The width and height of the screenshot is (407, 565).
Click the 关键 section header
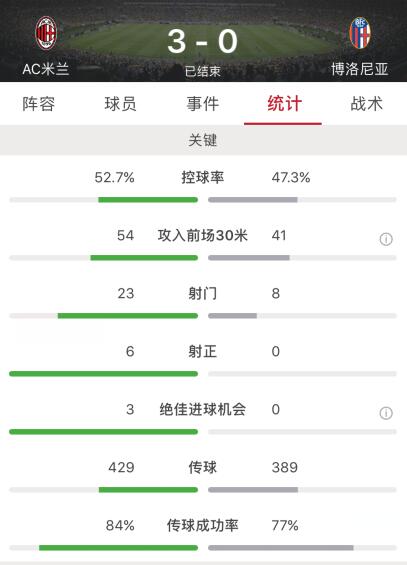coord(204,140)
